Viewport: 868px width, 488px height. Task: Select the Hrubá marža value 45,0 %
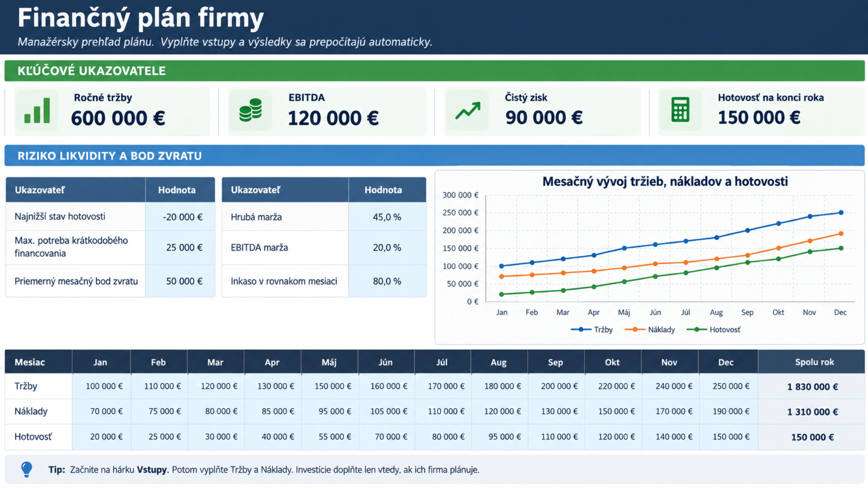pos(387,217)
